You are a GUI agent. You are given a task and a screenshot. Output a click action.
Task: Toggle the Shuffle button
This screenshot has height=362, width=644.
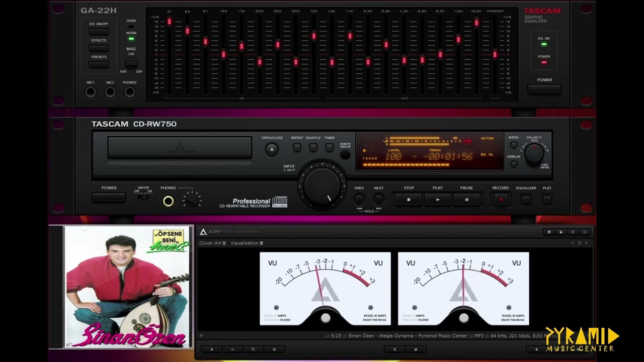point(313,147)
